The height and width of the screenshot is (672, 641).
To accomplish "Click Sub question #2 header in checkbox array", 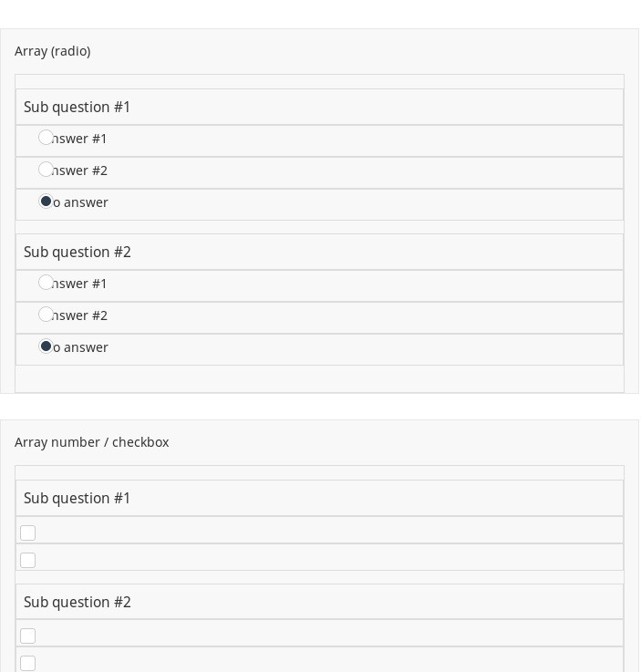I will [x=78, y=603].
